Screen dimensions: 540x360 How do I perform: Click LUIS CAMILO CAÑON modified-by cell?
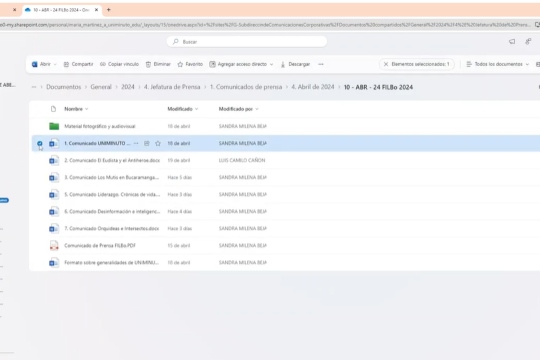tap(242, 161)
